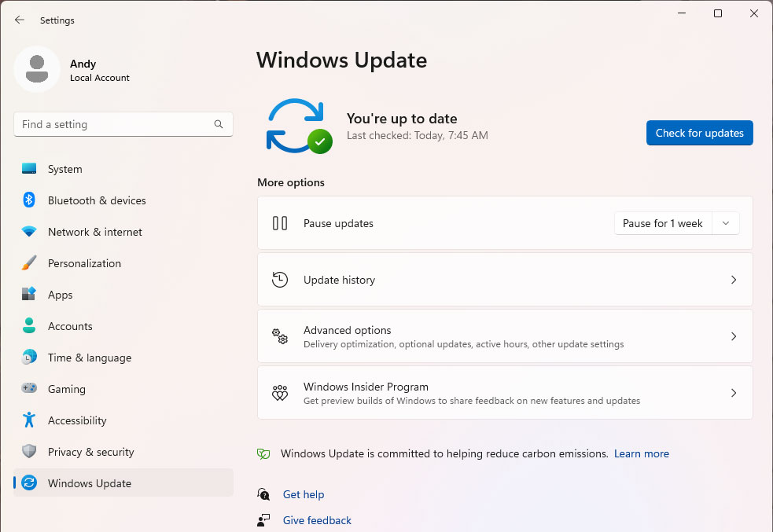Viewport: 773px width, 532px height.
Task: Click the large update status sync icon
Action: 298,126
